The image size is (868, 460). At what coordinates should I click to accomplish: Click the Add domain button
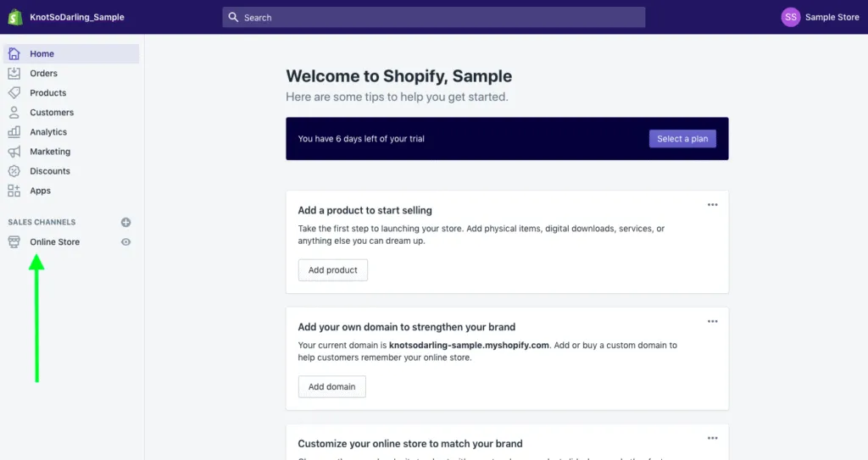331,387
